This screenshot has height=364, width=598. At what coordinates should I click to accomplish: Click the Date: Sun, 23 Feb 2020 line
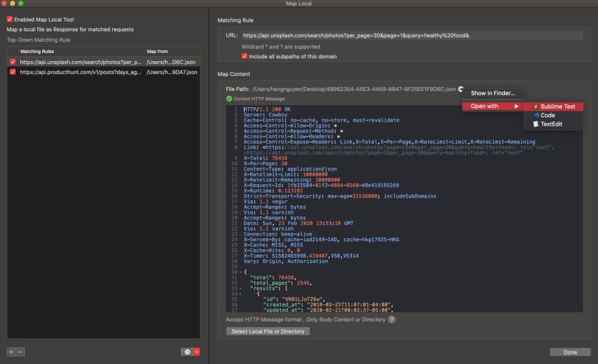(298, 223)
